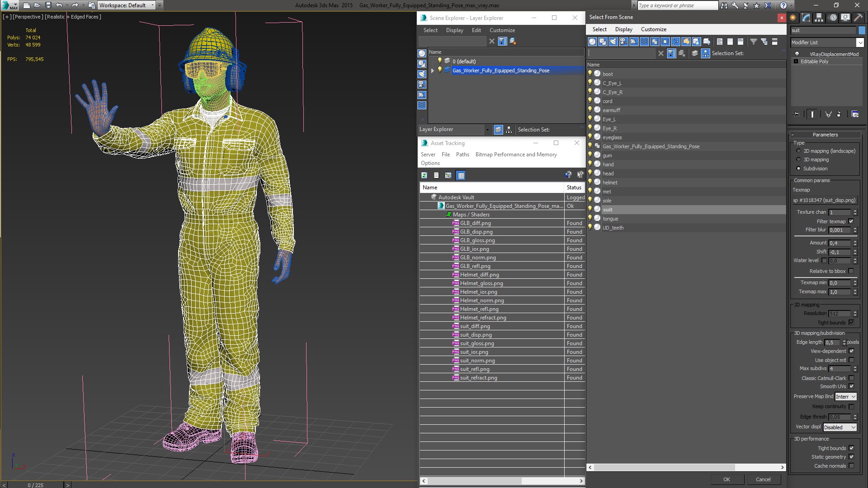
Task: Select 3D mapping radio button
Action: pos(798,160)
